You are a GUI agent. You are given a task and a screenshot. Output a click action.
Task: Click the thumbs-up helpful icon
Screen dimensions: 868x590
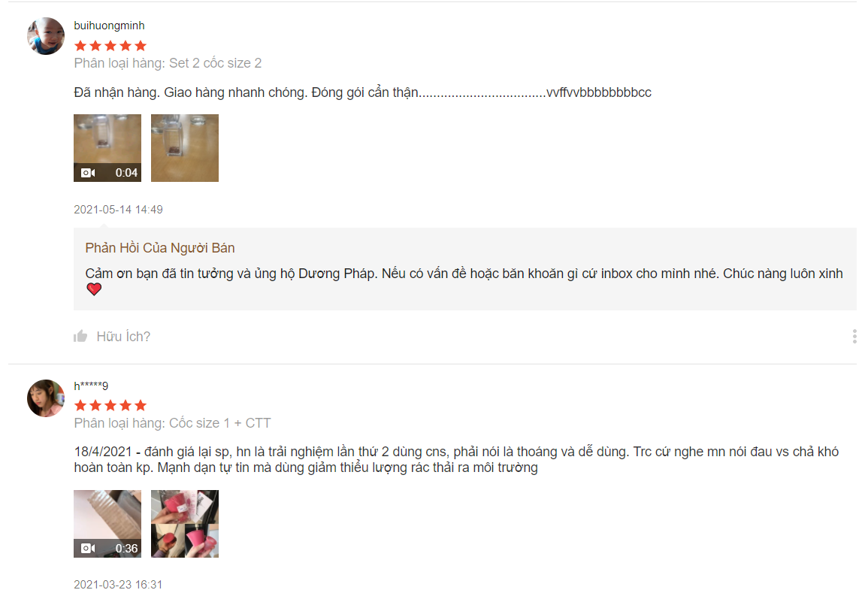[x=80, y=336]
